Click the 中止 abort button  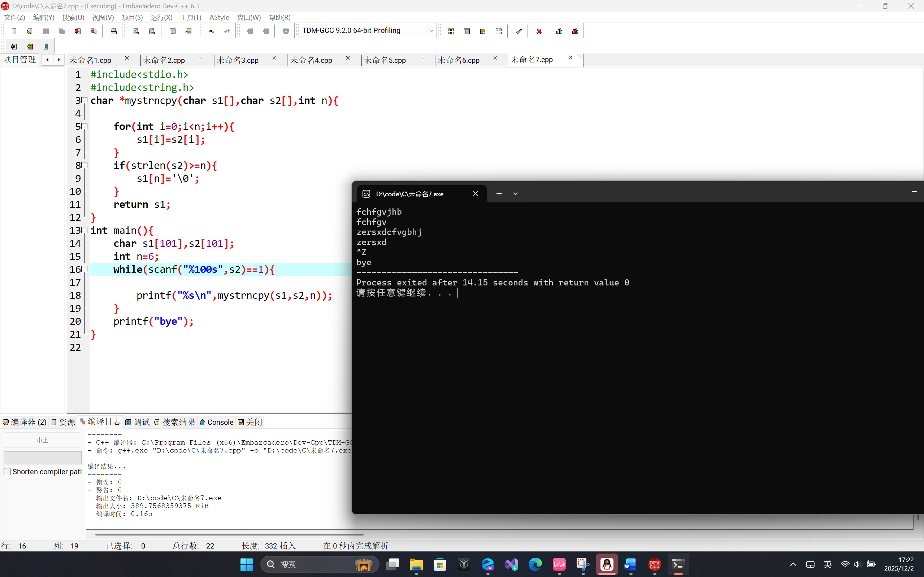pos(42,440)
